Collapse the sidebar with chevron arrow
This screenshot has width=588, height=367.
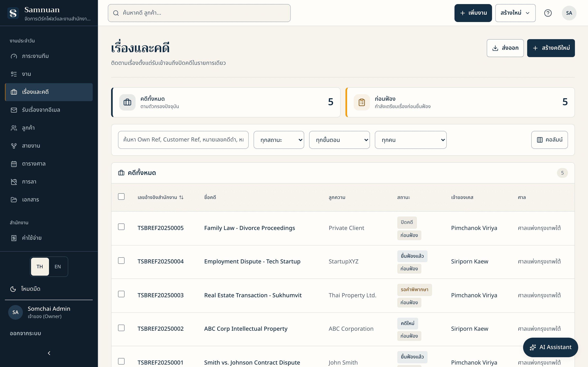pos(49,353)
